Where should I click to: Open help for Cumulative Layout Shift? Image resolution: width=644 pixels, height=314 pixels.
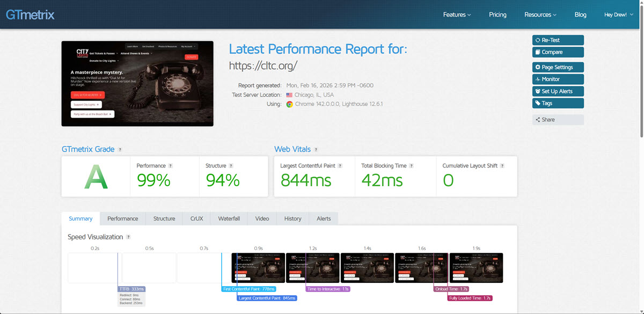[x=502, y=166]
